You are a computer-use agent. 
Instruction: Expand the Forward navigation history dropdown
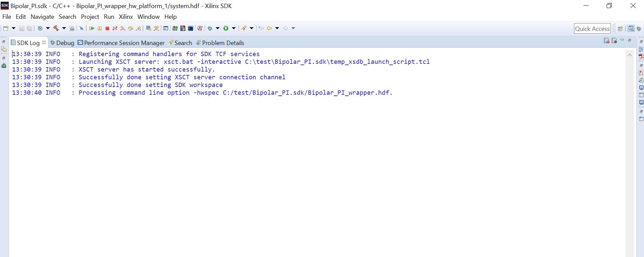pyautogui.click(x=293, y=29)
